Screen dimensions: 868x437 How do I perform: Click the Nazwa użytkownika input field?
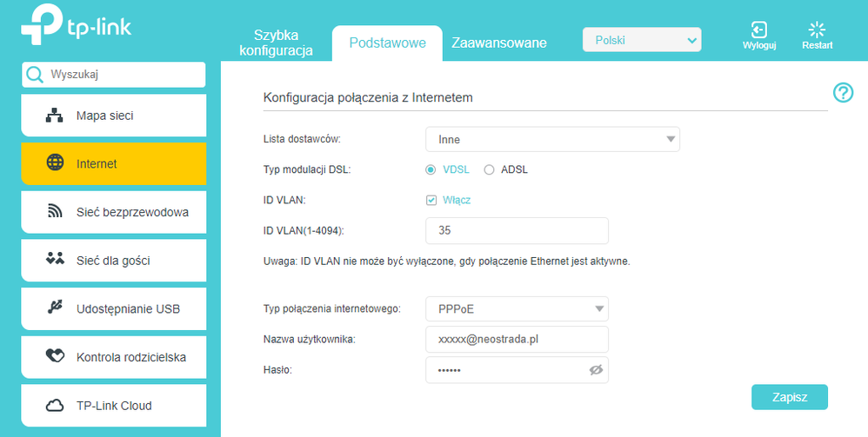[517, 340]
